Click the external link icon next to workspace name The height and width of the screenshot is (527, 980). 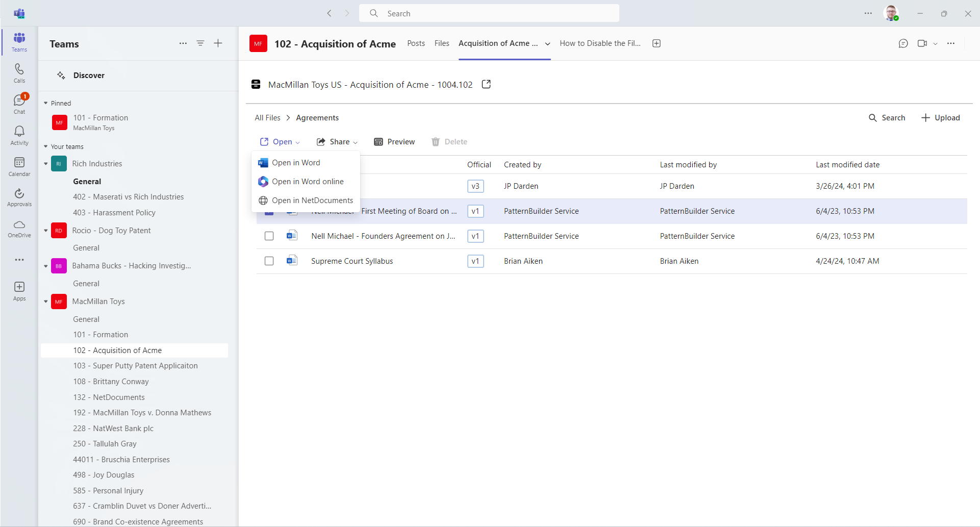pyautogui.click(x=486, y=84)
